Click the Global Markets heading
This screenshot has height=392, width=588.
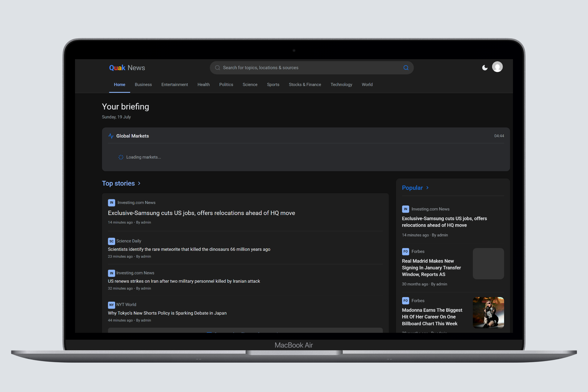point(133,136)
